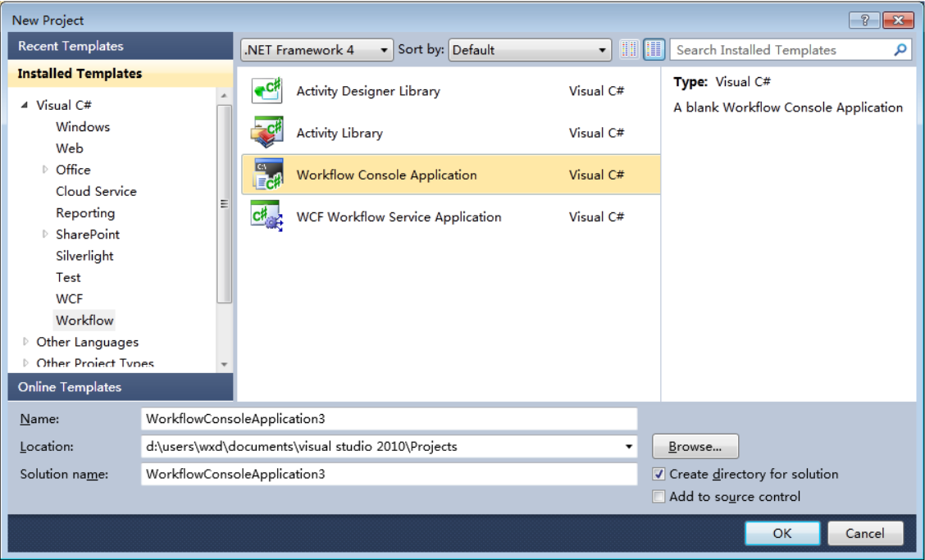Expand the Other Project Types node
This screenshot has height=560, width=925.
click(25, 363)
